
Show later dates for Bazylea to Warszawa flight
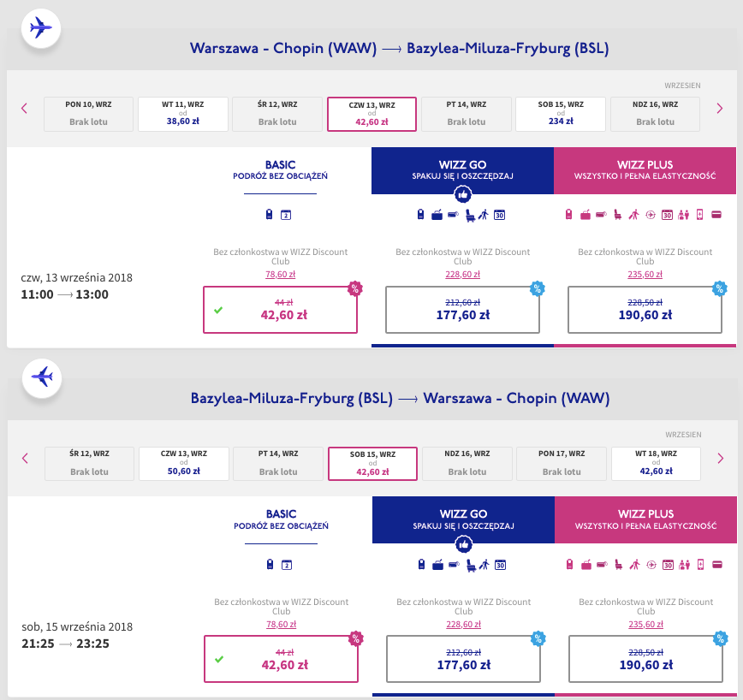[719, 458]
